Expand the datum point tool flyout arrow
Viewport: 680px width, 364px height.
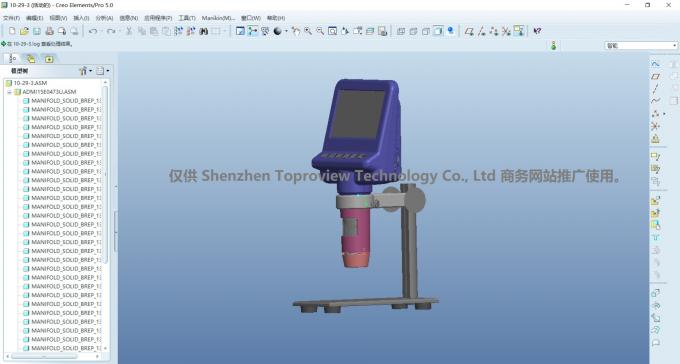(664, 114)
